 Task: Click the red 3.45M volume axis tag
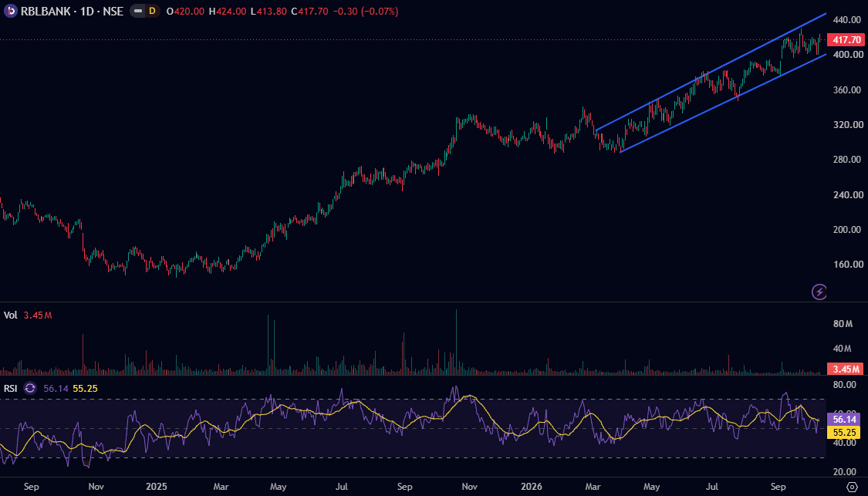[x=845, y=369]
